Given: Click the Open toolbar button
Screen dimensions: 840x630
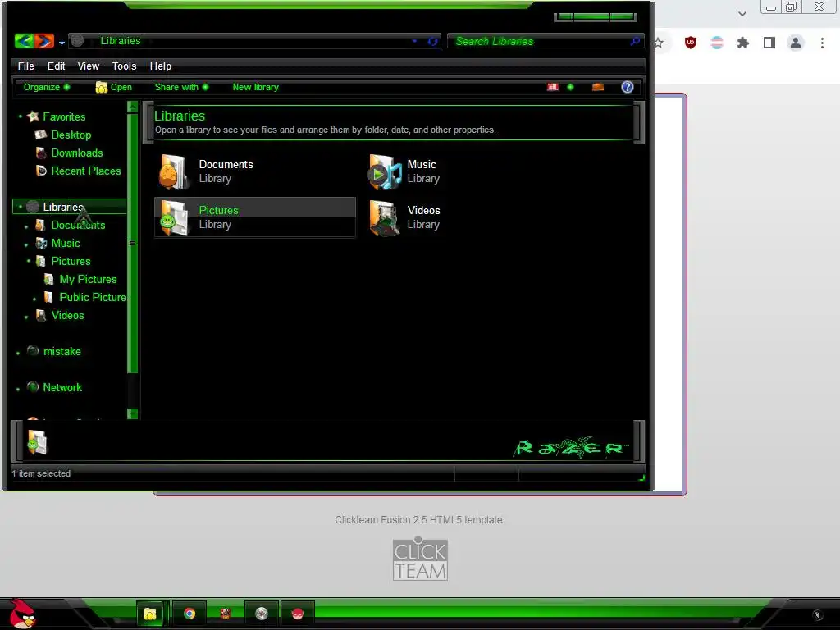Looking at the screenshot, I should (x=113, y=87).
